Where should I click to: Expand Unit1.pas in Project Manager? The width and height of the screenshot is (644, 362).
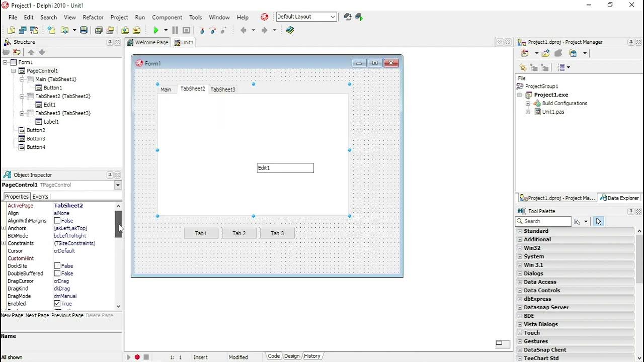point(528,112)
